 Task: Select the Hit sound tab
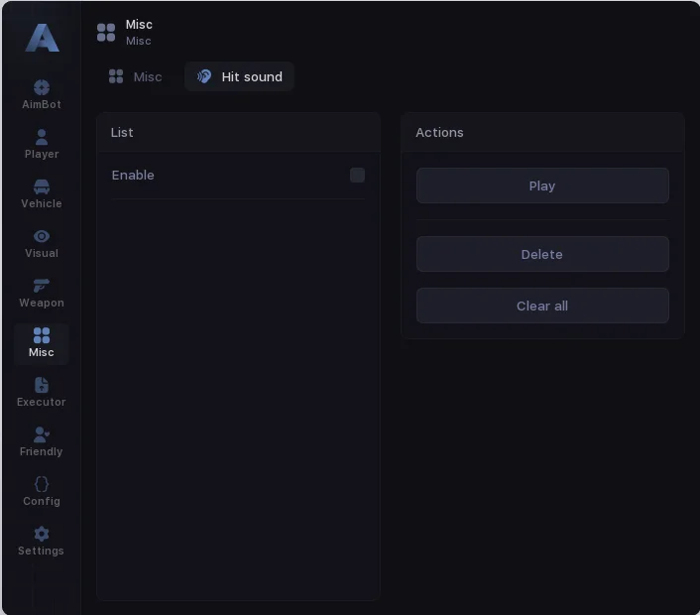pyautogui.click(x=239, y=76)
